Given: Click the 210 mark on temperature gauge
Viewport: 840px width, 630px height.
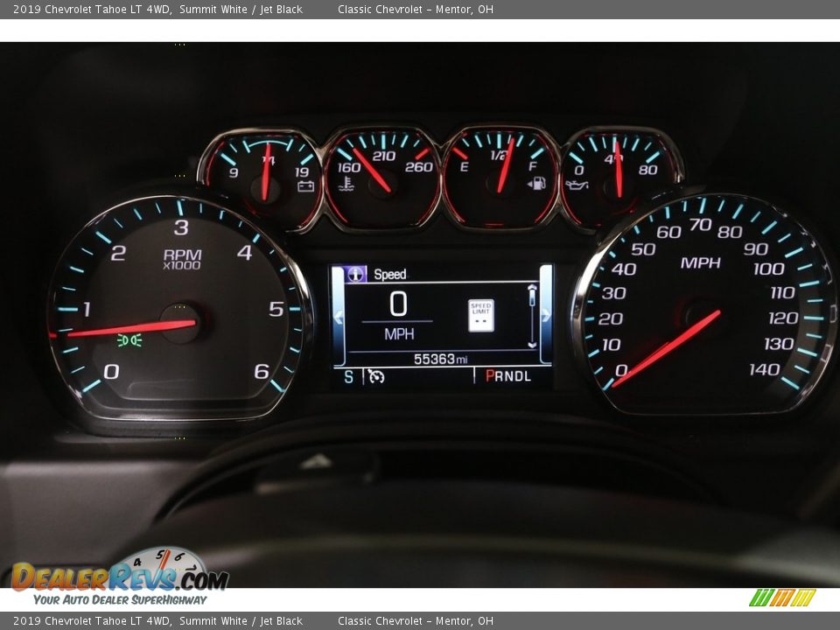Looking at the screenshot, I should [383, 156].
